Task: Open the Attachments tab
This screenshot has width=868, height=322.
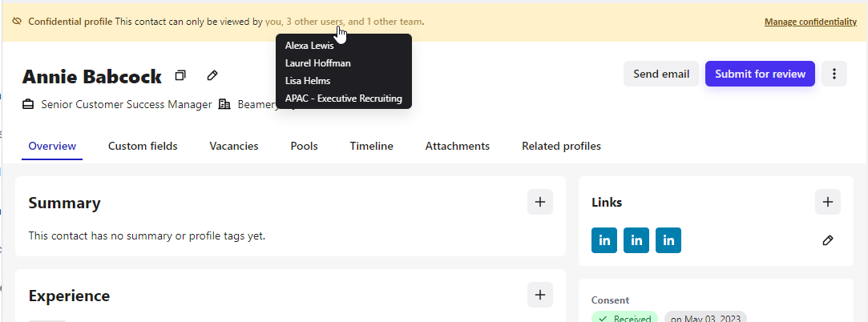Action: point(458,146)
